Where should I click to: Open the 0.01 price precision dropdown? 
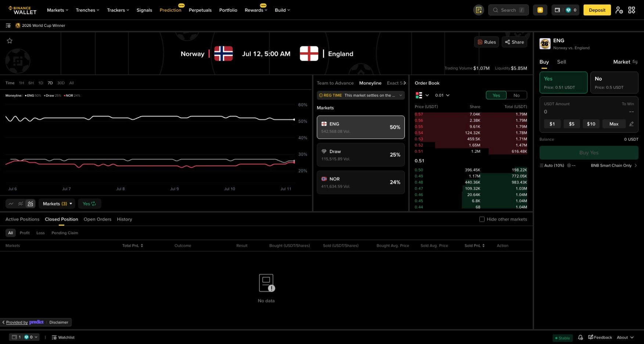click(442, 95)
